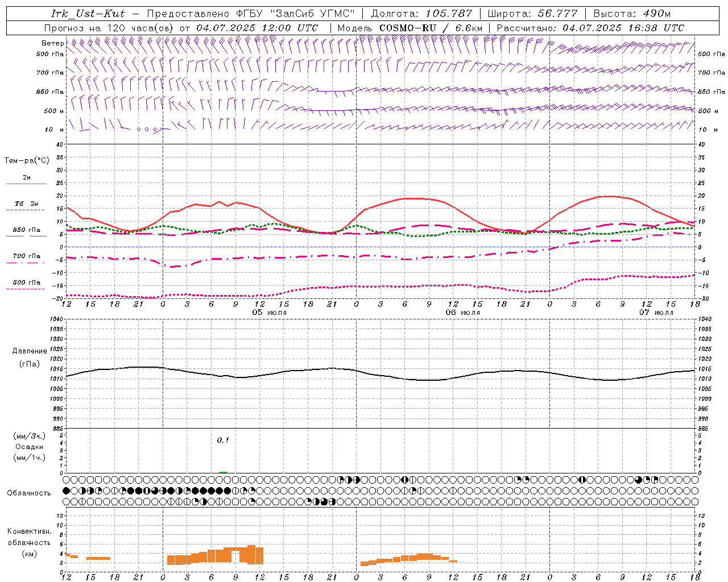The width and height of the screenshot is (728, 582).
Task: Click the '07 июля' date label
Action: (656, 313)
